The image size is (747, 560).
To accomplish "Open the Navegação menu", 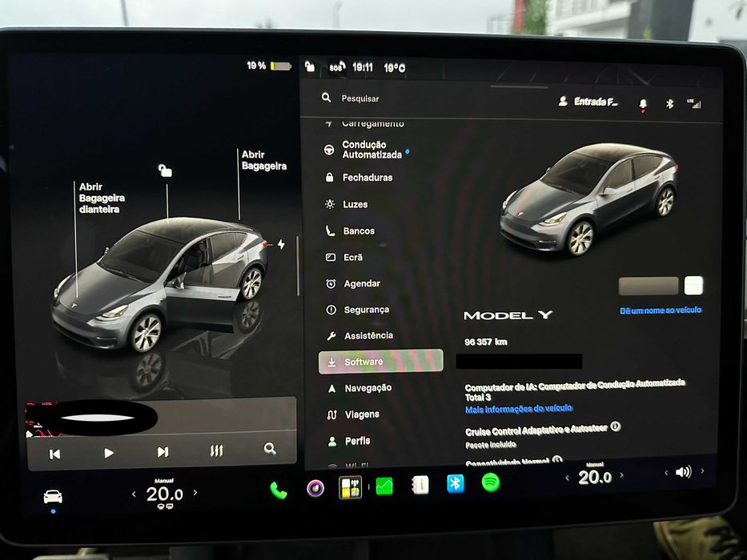I will point(360,388).
